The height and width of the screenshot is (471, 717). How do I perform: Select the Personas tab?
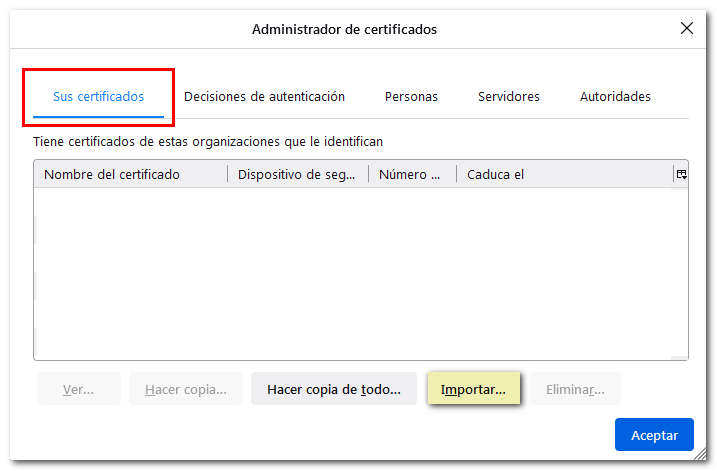point(411,97)
